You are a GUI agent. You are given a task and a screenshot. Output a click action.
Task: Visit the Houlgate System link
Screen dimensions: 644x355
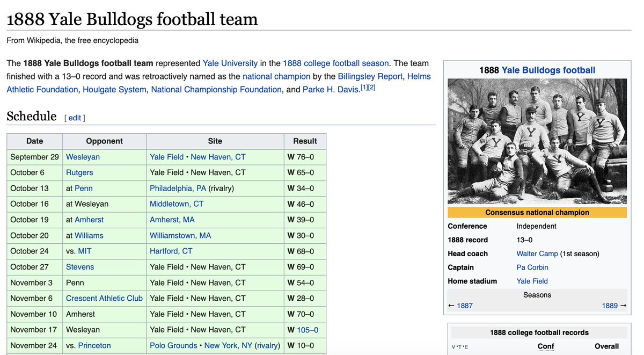(114, 90)
